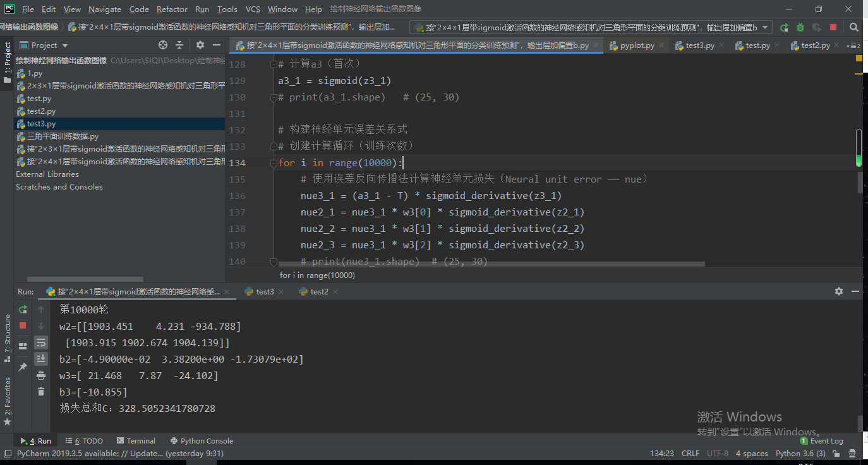Toggle fold marker at line 128 comment
The image size is (868, 465).
point(274,64)
